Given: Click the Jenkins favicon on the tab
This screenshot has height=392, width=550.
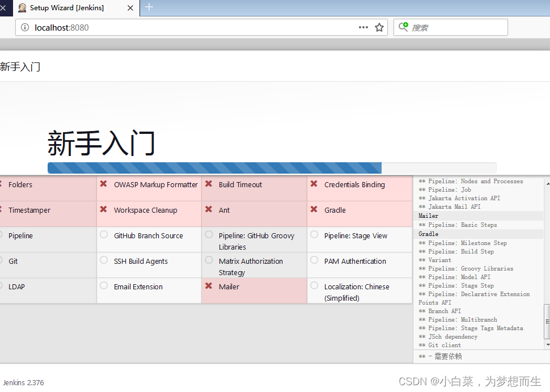Looking at the screenshot, I should pos(22,8).
